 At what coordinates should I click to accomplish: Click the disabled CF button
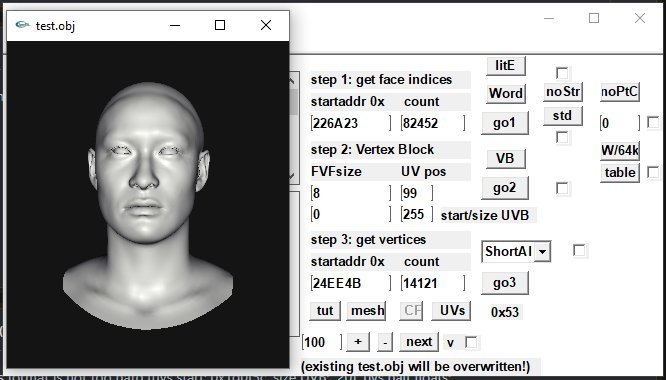411,311
